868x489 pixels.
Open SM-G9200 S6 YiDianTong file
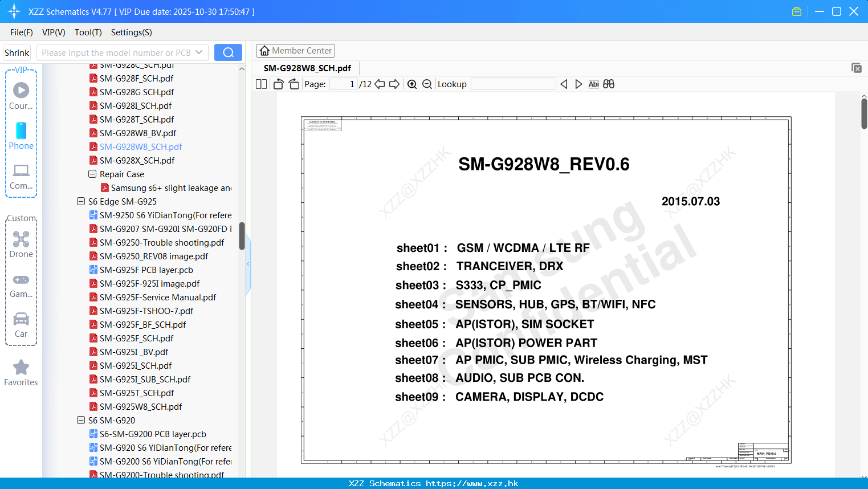[165, 461]
